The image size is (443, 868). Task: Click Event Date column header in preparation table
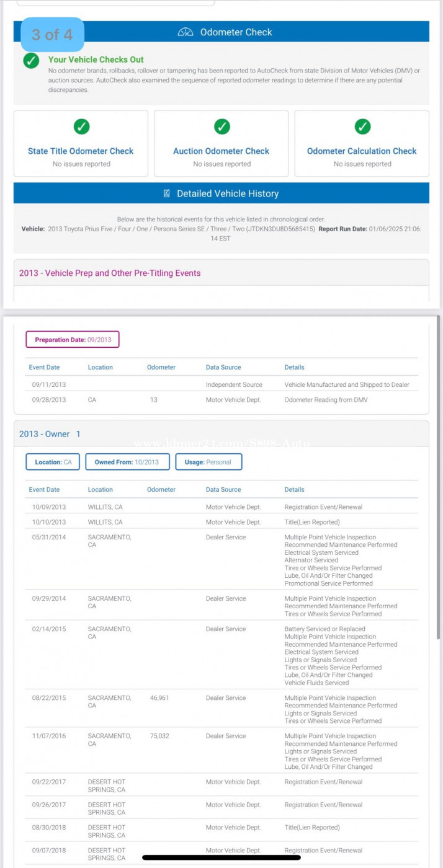[x=45, y=367]
